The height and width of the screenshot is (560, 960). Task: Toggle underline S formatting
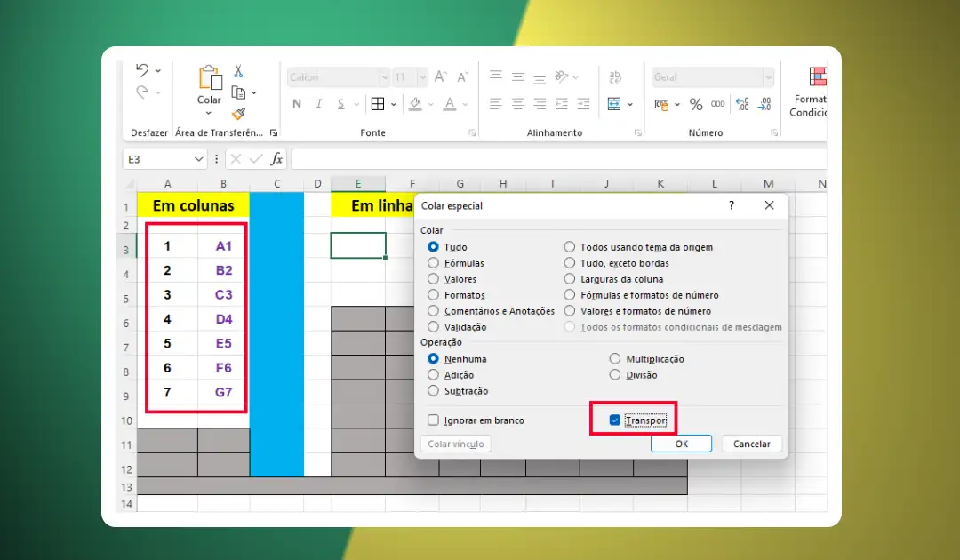[341, 104]
